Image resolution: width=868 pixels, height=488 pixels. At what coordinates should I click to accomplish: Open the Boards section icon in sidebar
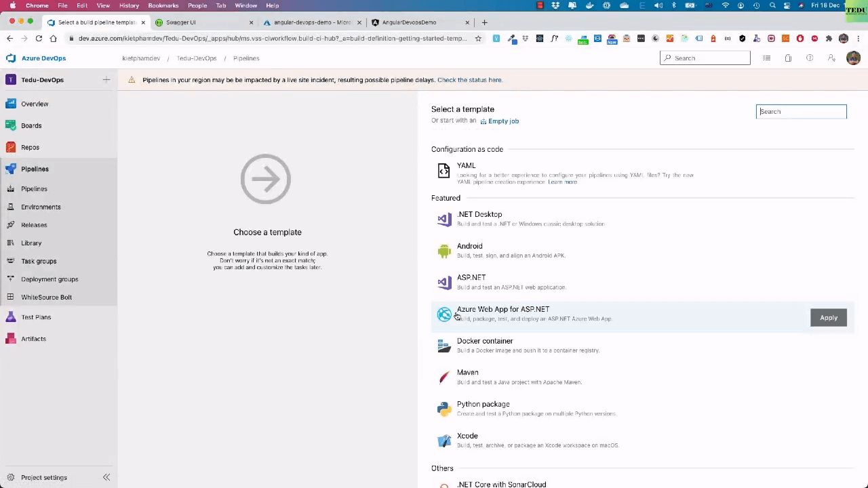pos(11,125)
